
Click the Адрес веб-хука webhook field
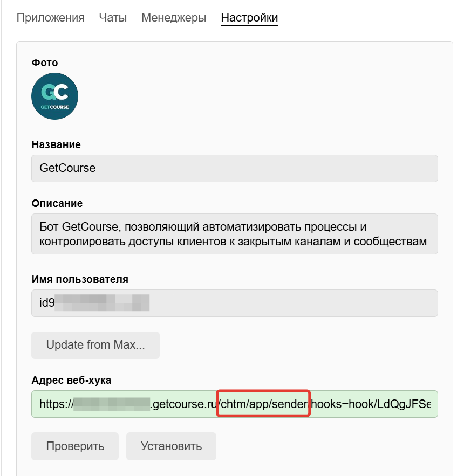pos(235,404)
